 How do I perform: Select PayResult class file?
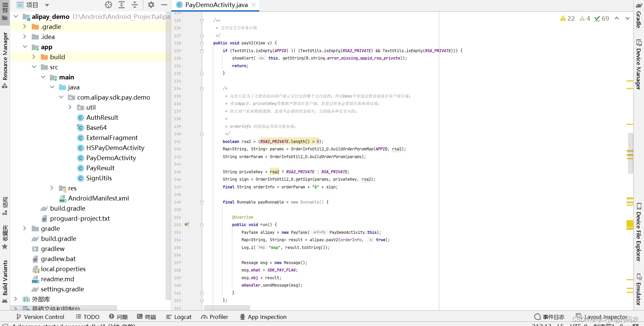pos(100,168)
